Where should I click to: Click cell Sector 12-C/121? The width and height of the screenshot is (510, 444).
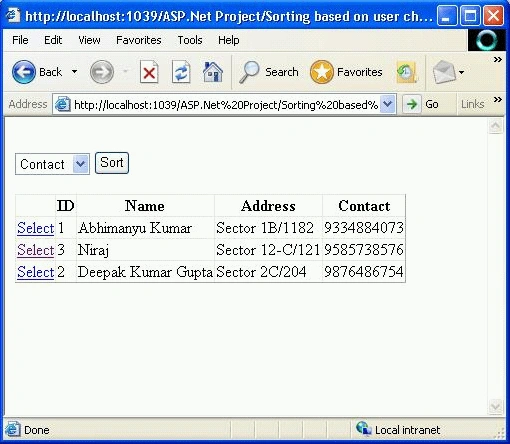tap(268, 250)
